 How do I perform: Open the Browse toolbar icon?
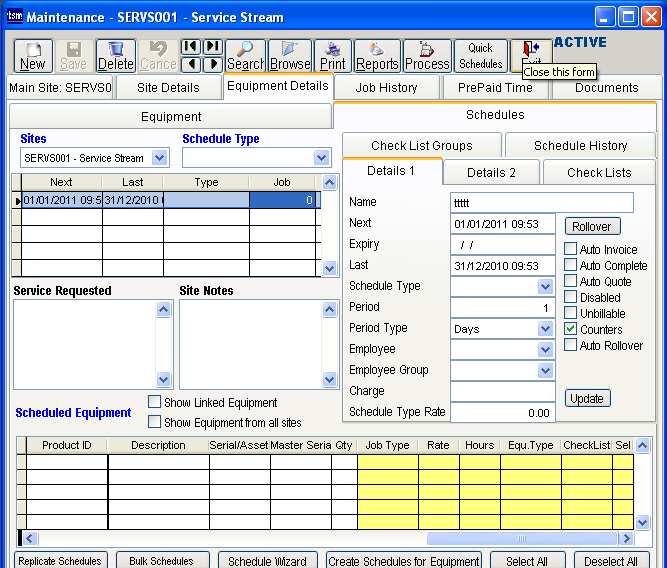pyautogui.click(x=290, y=56)
